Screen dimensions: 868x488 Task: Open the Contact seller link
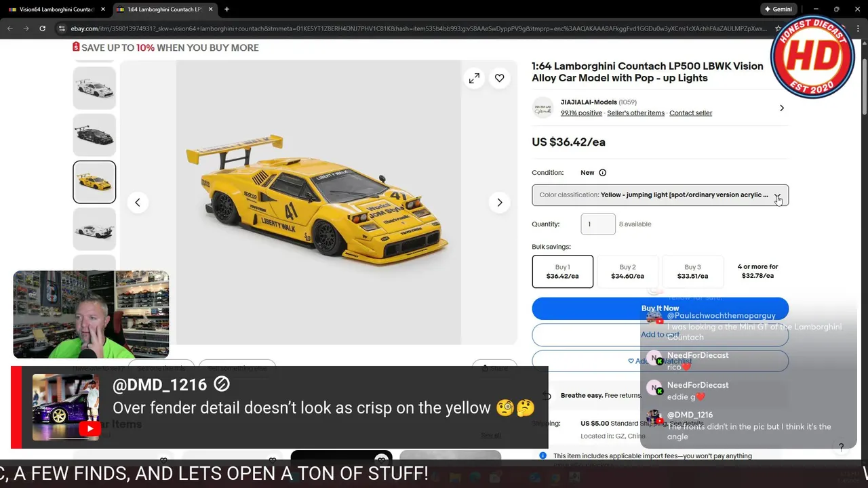tap(690, 113)
